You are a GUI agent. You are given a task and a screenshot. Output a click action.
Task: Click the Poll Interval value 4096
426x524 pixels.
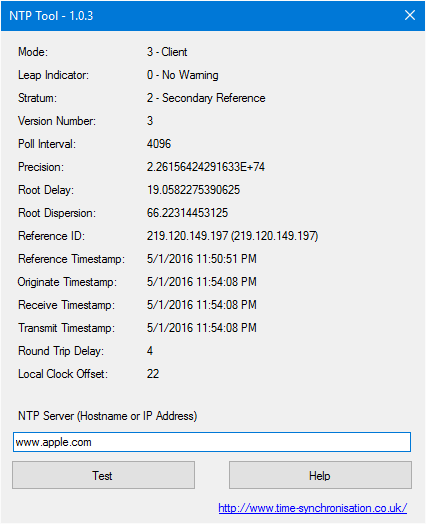tap(159, 144)
